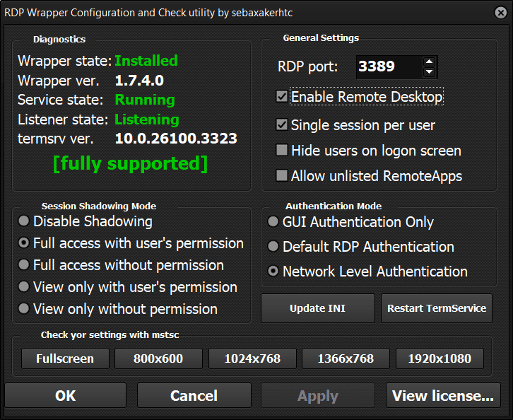Image resolution: width=513 pixels, height=420 pixels.
Task: Click the green Installed wrapper state
Action: [146, 61]
